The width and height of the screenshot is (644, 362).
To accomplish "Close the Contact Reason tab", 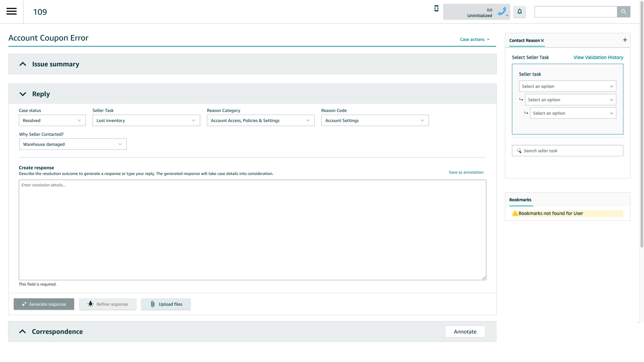I will click(543, 40).
